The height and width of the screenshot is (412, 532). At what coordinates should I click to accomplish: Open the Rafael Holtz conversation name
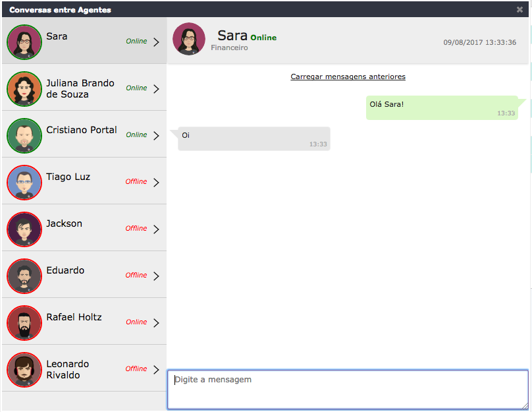[74, 317]
